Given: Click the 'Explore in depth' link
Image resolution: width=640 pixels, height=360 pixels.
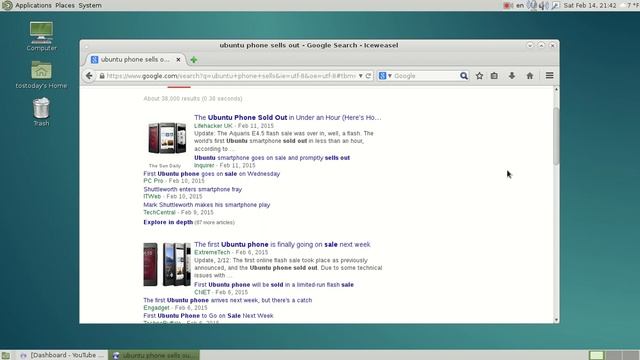Looking at the screenshot, I should [x=168, y=222].
